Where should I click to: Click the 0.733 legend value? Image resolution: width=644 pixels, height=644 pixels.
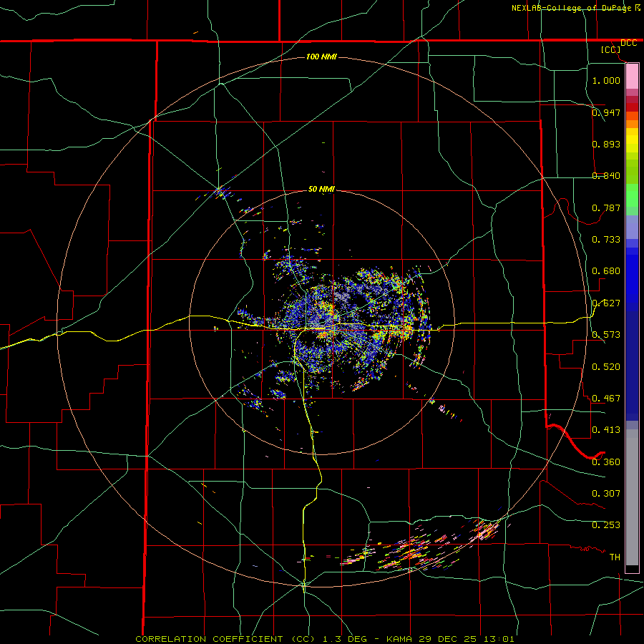(x=606, y=240)
